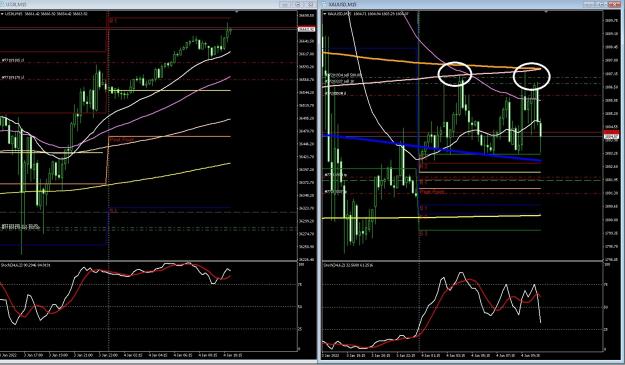Select the yellow horizontal line on XAUUSD chart

click(x=431, y=217)
